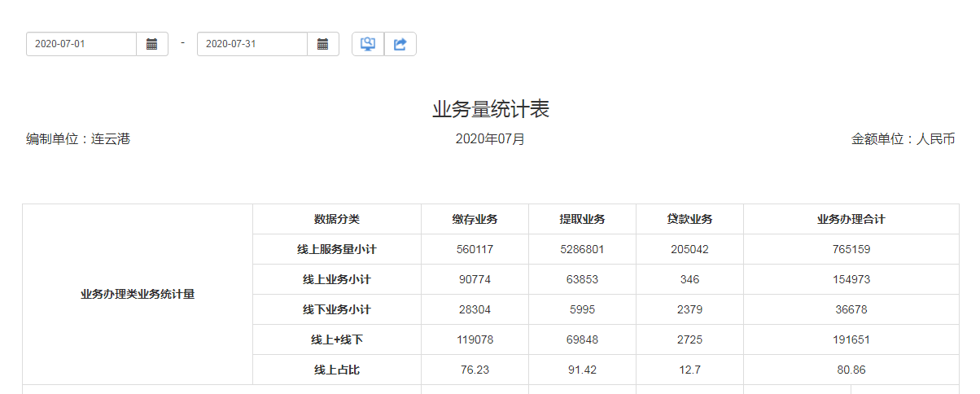This screenshot has height=394, width=980.
Task: Select the 业务办理类业务统计量 row header
Action: click(138, 295)
